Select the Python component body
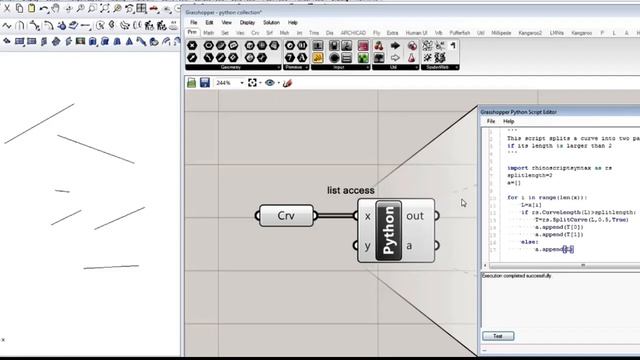 [x=389, y=231]
